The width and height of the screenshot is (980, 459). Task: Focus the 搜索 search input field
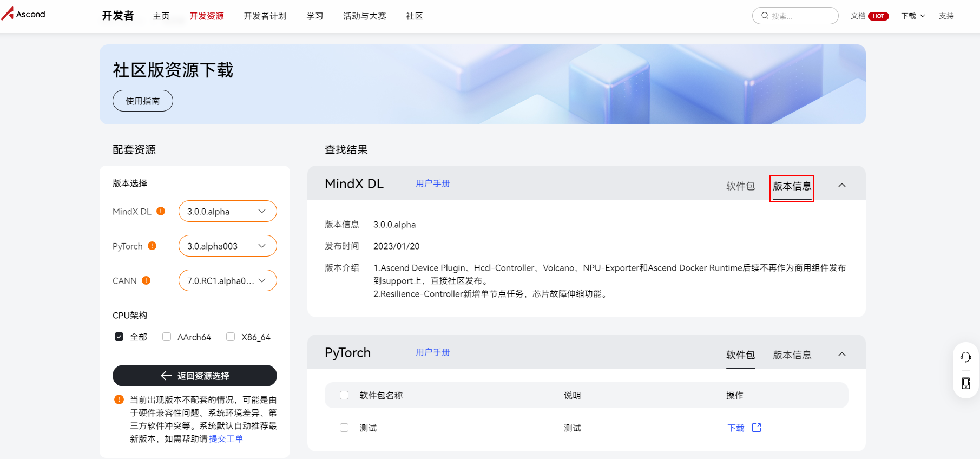[x=795, y=16]
